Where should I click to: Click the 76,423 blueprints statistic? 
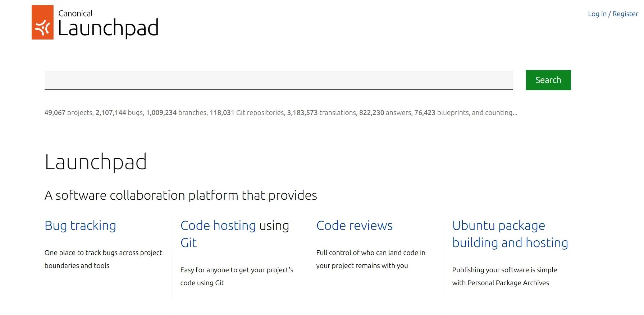click(441, 112)
